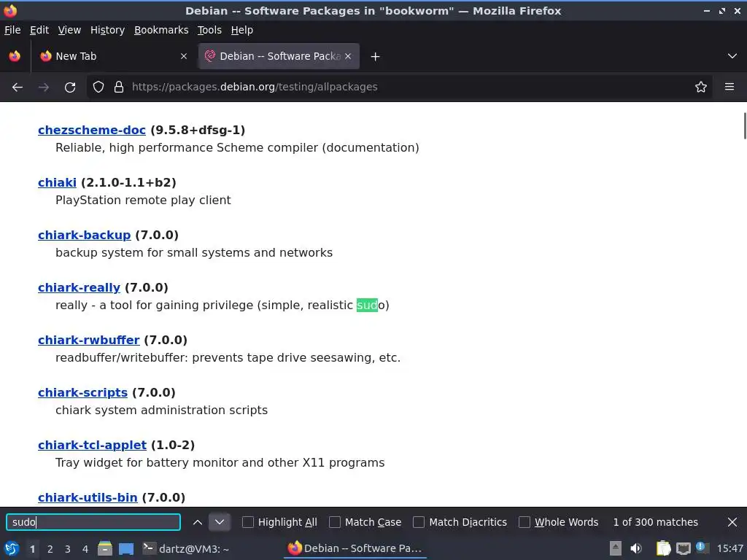Open the Help menu
Viewport: 747px width, 560px height.
241,30
